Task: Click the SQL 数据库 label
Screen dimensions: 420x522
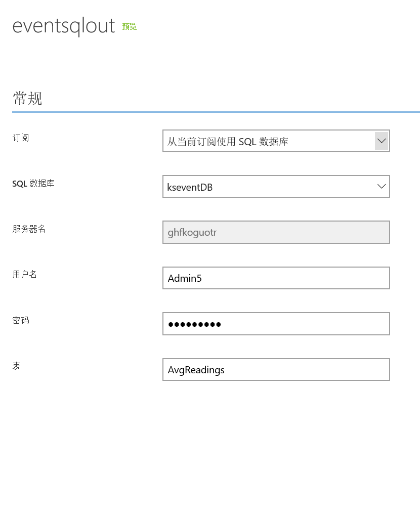Action: 33,183
